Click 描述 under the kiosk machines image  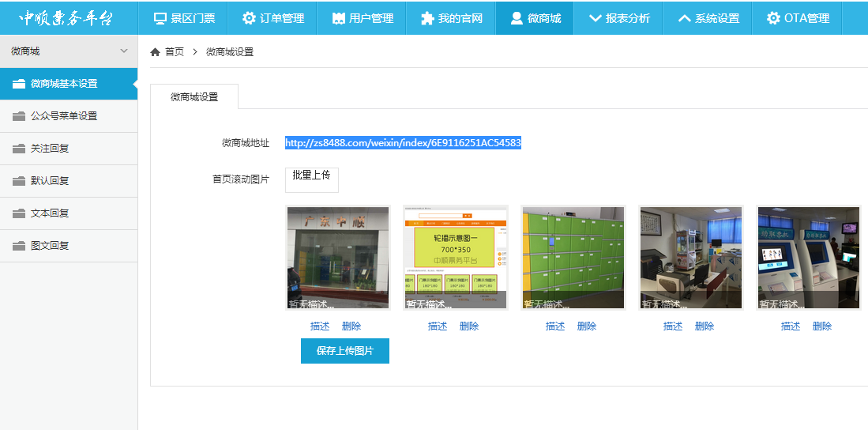[x=791, y=326]
